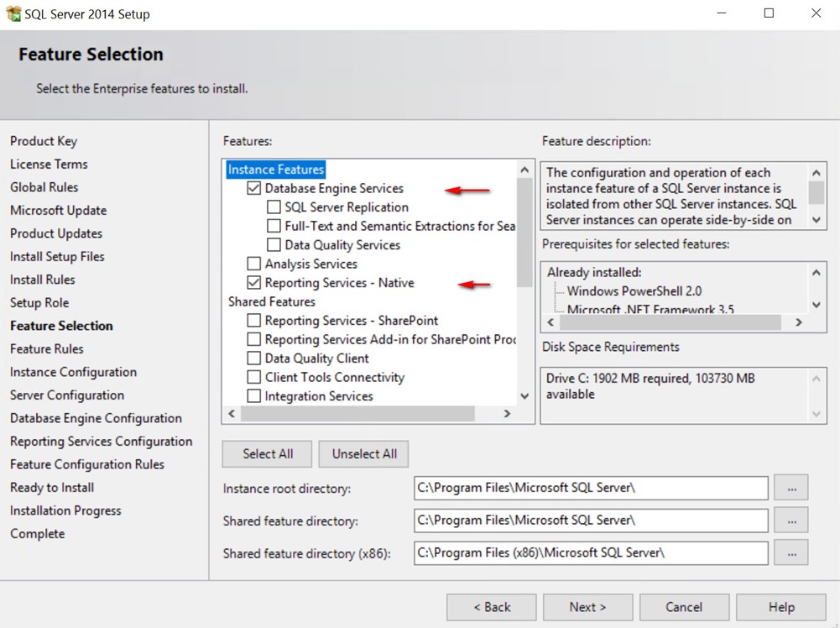This screenshot has width=840, height=628.
Task: Click the Install Setup Files step
Action: [x=57, y=256]
